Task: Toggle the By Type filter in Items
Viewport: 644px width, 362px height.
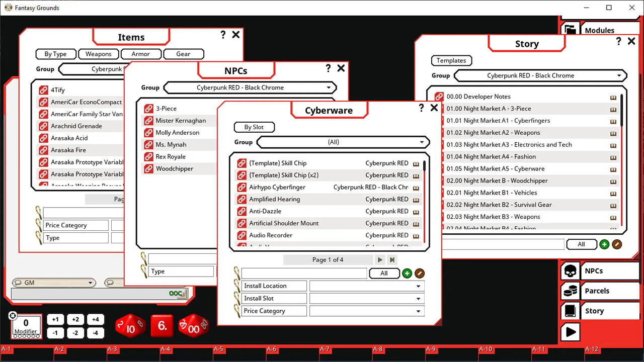Action: point(55,54)
